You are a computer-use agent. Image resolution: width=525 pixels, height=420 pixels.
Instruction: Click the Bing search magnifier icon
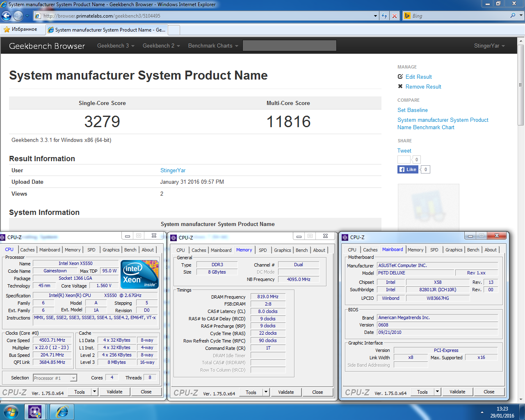pyautogui.click(x=513, y=16)
